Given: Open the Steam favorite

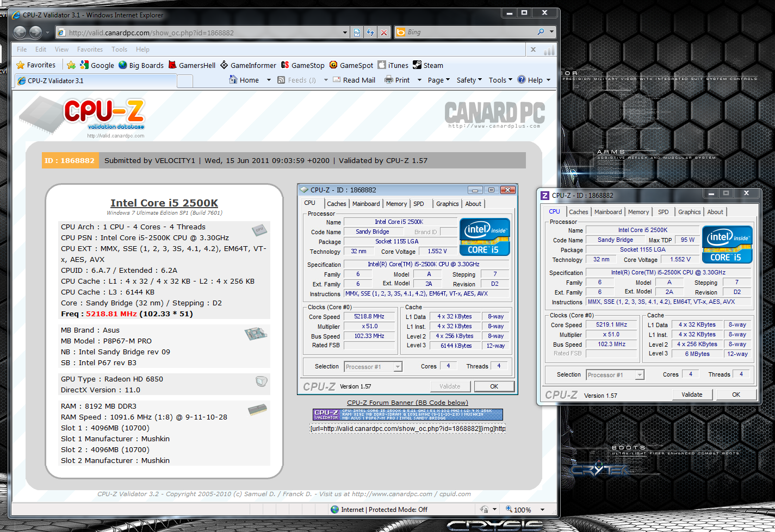Looking at the screenshot, I should point(427,65).
